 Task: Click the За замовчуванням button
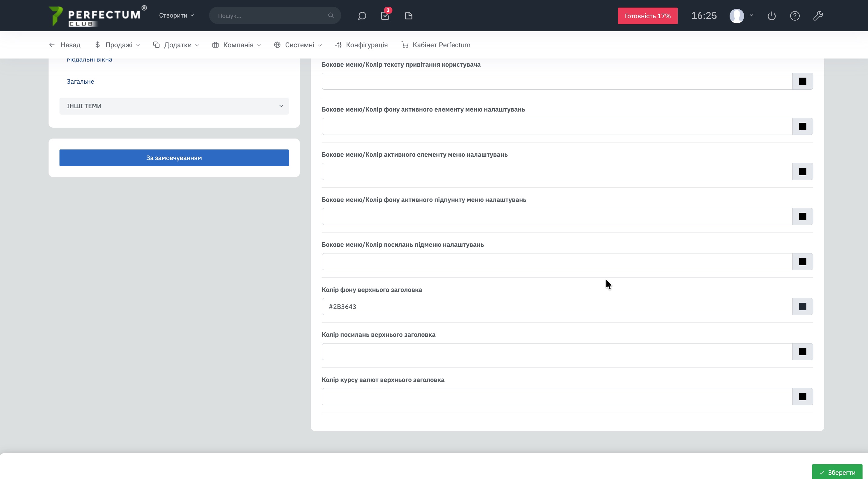tap(174, 158)
